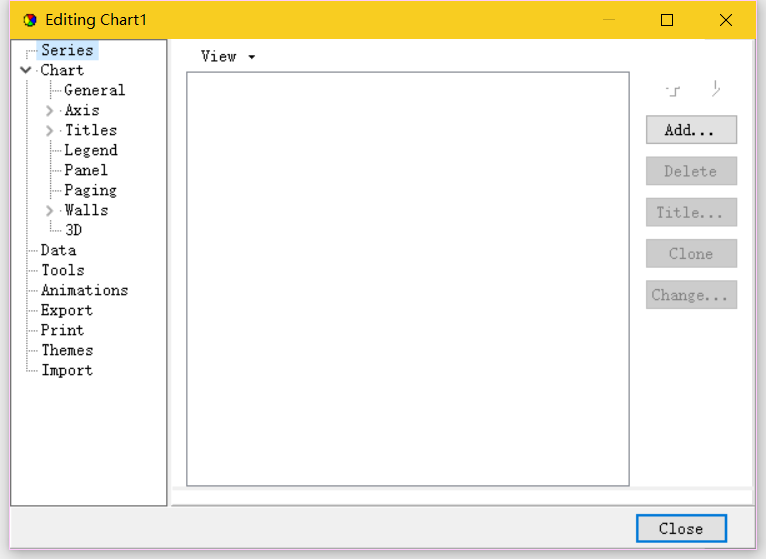Open the Export section

[66, 310]
